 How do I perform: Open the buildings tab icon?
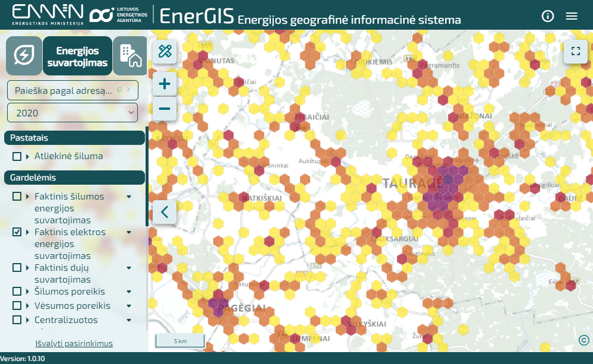click(x=130, y=56)
